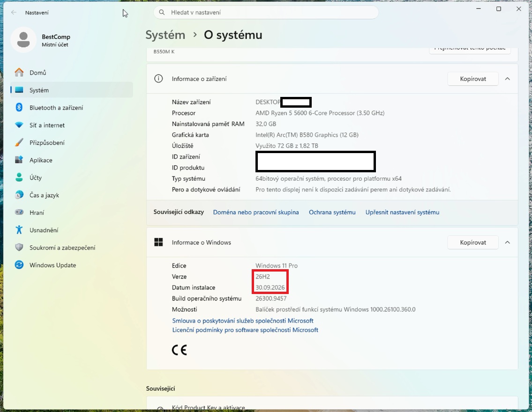Click the Balíček prostředí funkcí systému Windows value
Viewport: 532px width, 412px height.
(335, 309)
